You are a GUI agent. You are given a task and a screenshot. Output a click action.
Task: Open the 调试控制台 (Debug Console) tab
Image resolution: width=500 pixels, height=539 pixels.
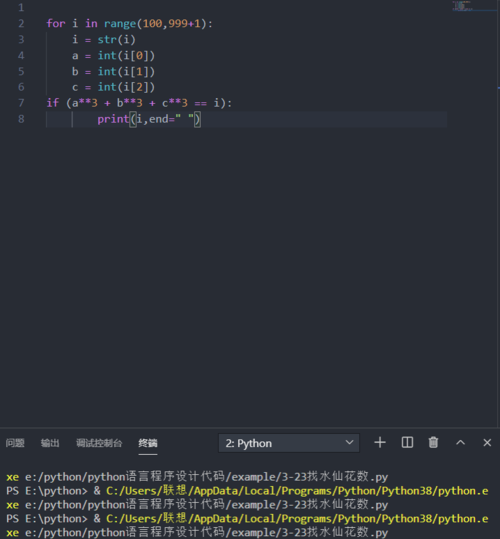(x=99, y=443)
